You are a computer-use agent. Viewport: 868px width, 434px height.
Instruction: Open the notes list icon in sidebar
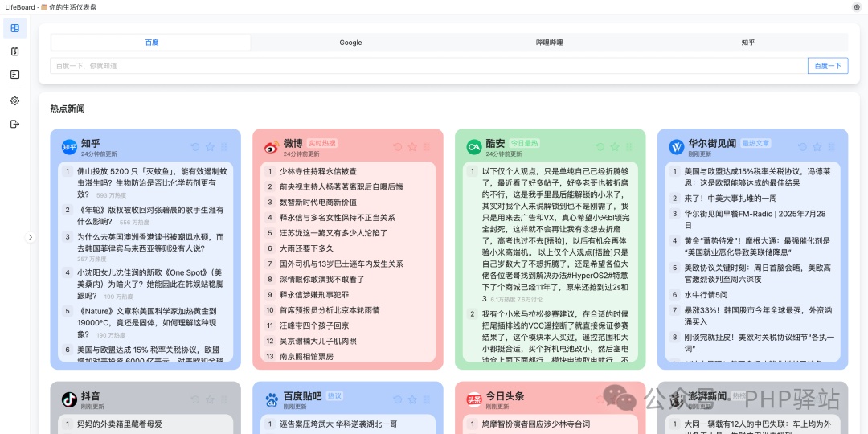[x=15, y=74]
